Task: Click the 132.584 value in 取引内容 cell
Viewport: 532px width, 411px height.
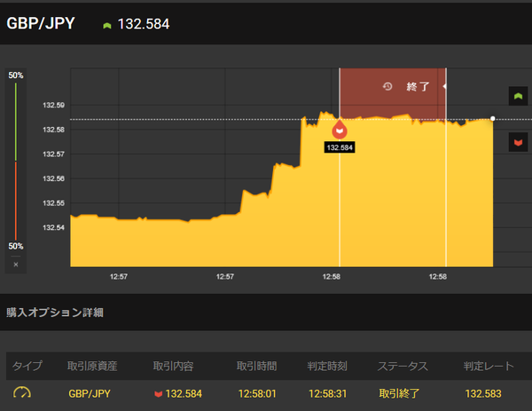Action: 184,393
